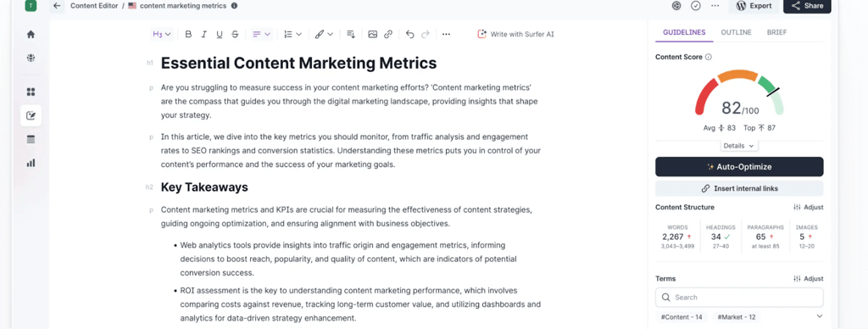This screenshot has height=329, width=868.
Task: Undo the last edit
Action: pyautogui.click(x=409, y=34)
